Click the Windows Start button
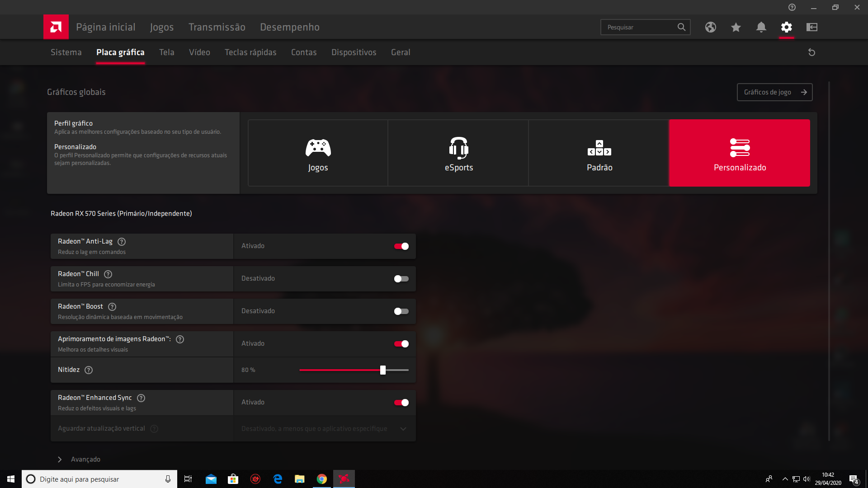 tap(11, 479)
